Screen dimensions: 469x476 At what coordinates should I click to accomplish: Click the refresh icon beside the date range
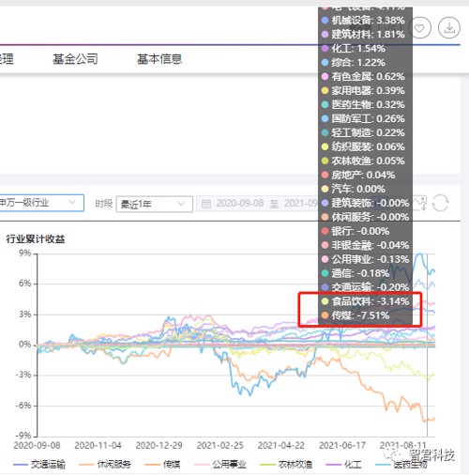[x=440, y=203]
